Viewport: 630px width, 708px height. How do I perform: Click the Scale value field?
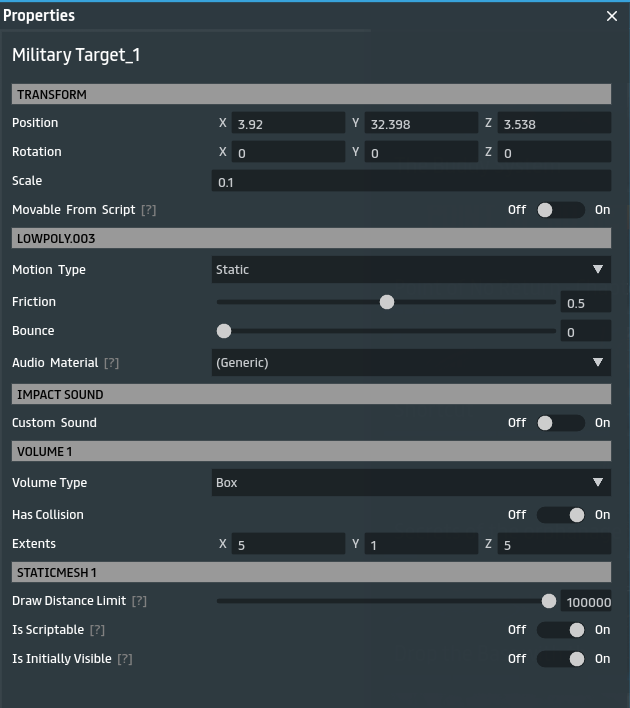(x=411, y=182)
